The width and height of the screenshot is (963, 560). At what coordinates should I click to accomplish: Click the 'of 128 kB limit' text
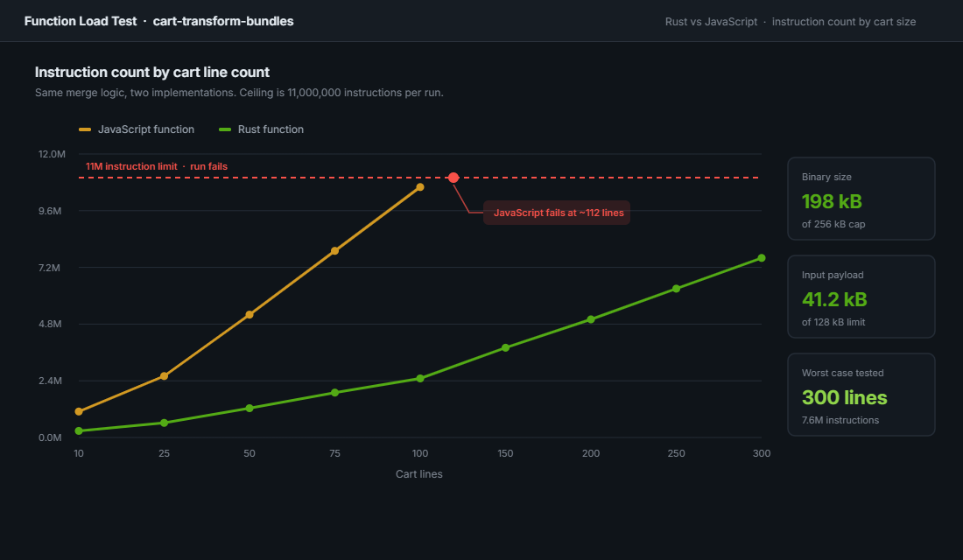tap(833, 322)
